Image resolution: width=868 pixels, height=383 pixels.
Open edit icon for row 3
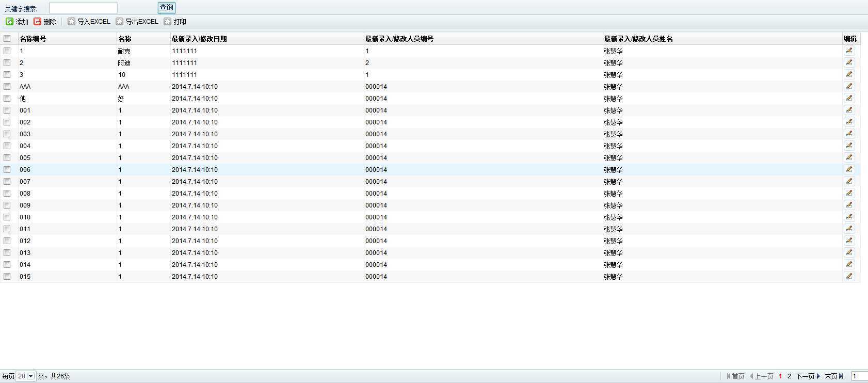pyautogui.click(x=849, y=74)
